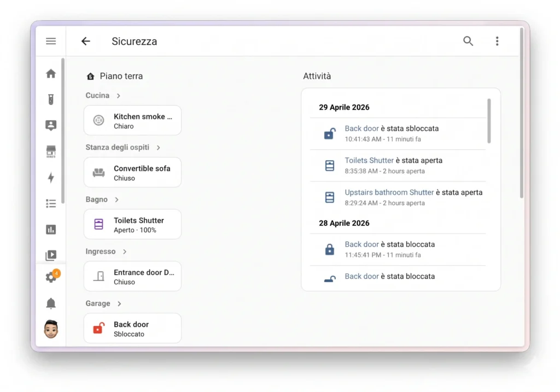560x392 pixels.
Task: Open the three-dot overflow menu
Action: (x=497, y=41)
